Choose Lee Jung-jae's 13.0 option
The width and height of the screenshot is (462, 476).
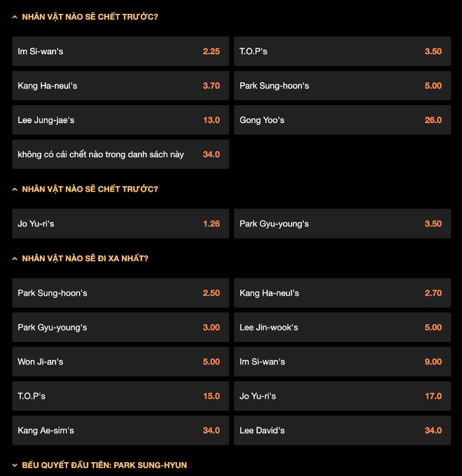pos(120,120)
